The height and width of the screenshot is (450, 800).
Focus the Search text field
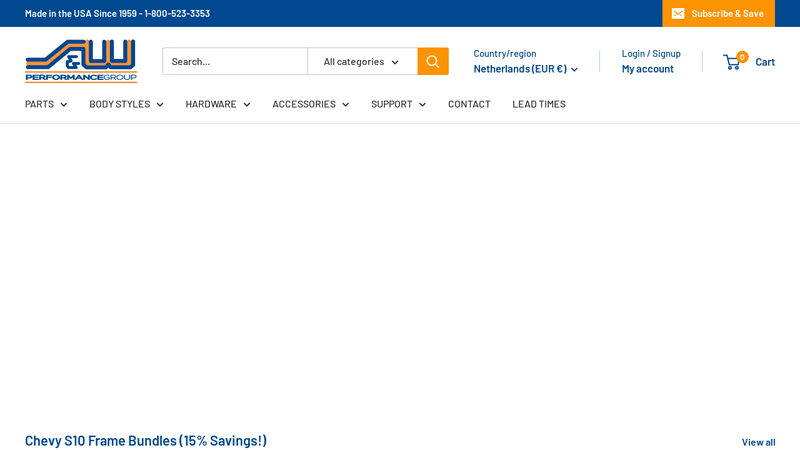tap(235, 61)
